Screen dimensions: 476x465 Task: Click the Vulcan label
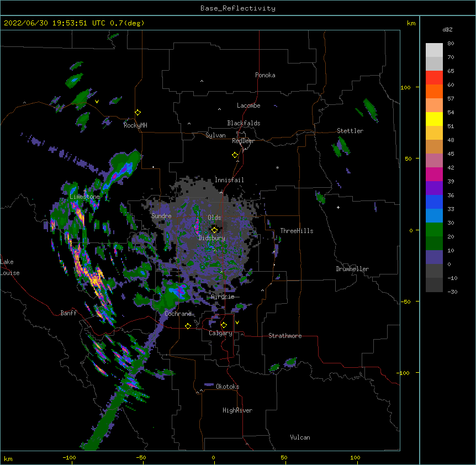coord(300,437)
